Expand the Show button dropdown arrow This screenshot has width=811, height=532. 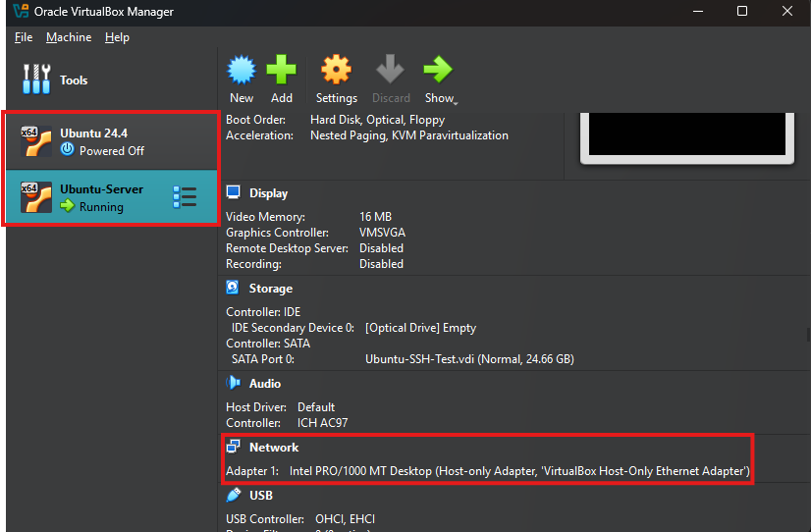[x=457, y=102]
